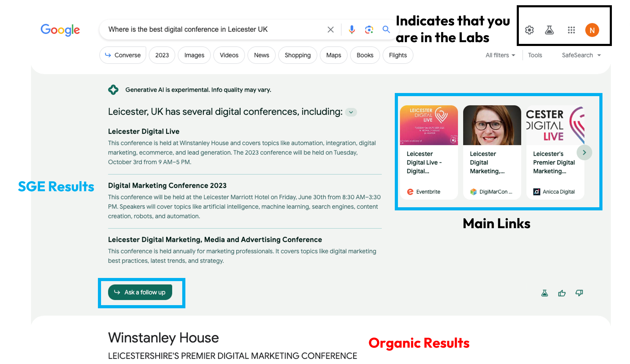Open Leicester Digital Marketing, Media and Advertising Conference

(x=215, y=240)
